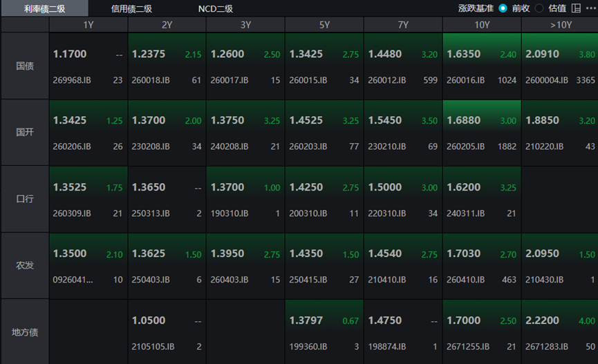Click the 7Y column header

coord(403,25)
